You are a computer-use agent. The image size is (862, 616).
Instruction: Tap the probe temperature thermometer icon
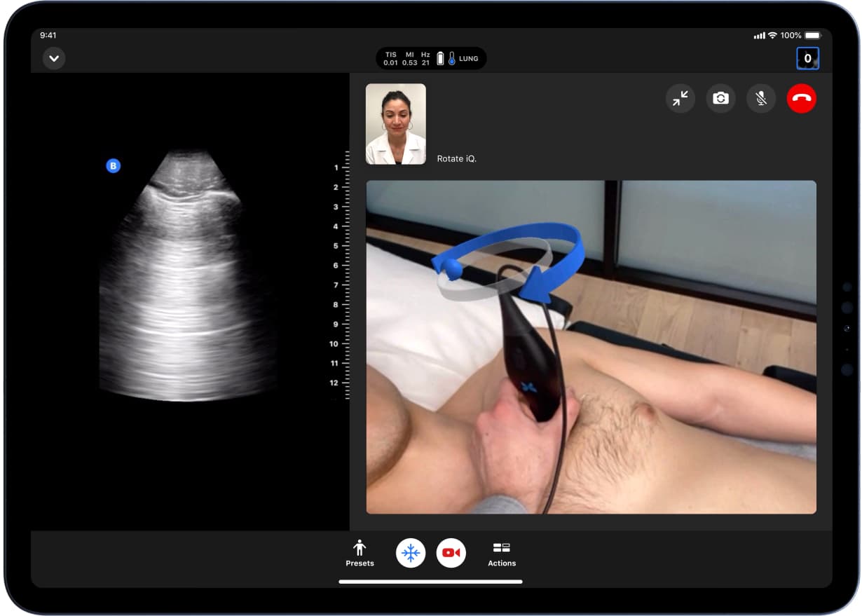click(452, 58)
